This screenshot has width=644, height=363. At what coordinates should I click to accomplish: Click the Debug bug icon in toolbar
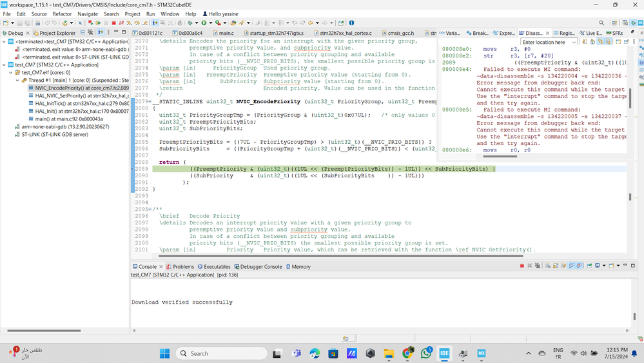pyautogui.click(x=190, y=23)
